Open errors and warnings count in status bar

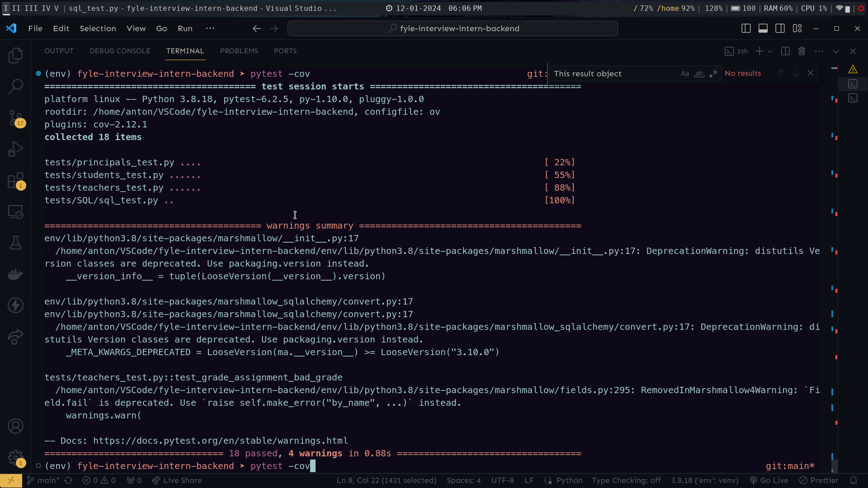99,481
